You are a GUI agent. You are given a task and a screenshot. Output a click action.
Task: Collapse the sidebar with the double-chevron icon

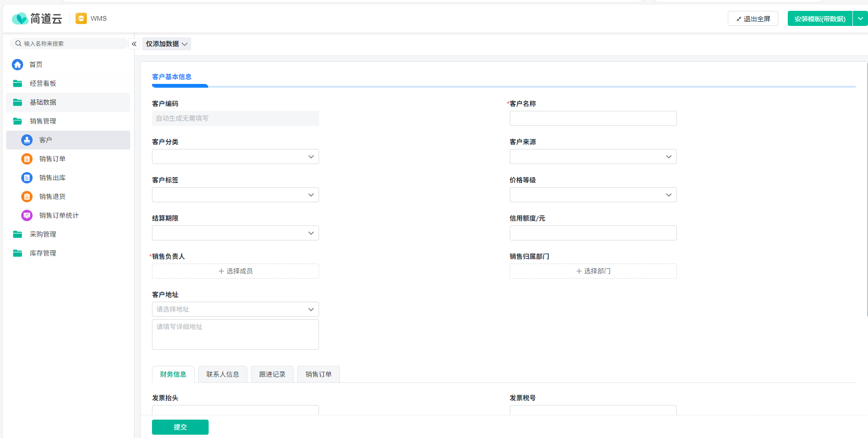pyautogui.click(x=134, y=44)
